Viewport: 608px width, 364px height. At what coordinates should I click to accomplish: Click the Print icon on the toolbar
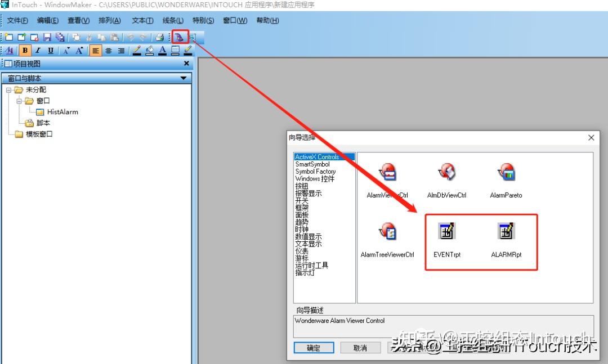click(x=159, y=37)
